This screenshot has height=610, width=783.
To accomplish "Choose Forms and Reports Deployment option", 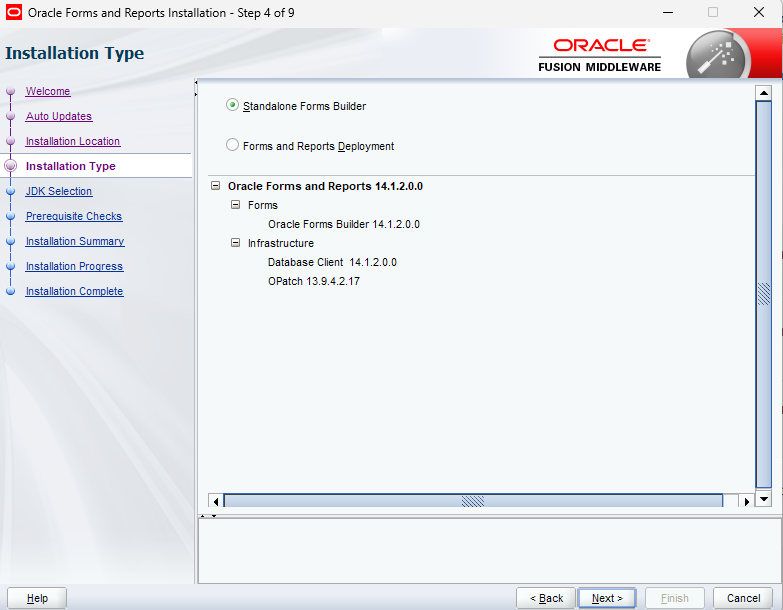I will click(233, 146).
